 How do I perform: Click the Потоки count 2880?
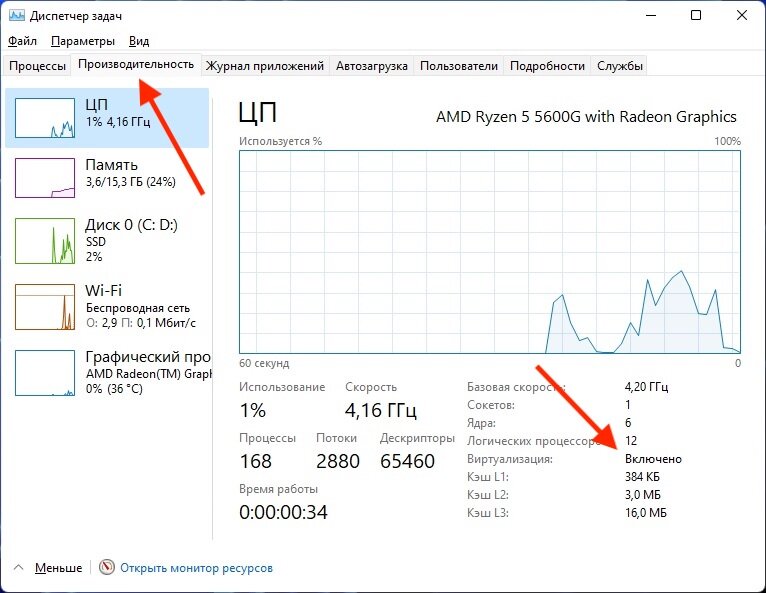[338, 461]
